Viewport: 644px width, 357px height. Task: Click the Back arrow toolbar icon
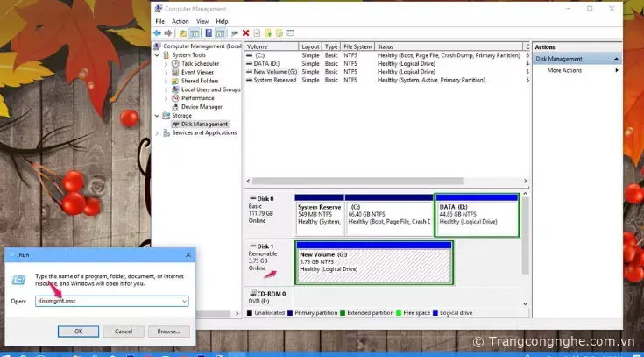pyautogui.click(x=158, y=32)
